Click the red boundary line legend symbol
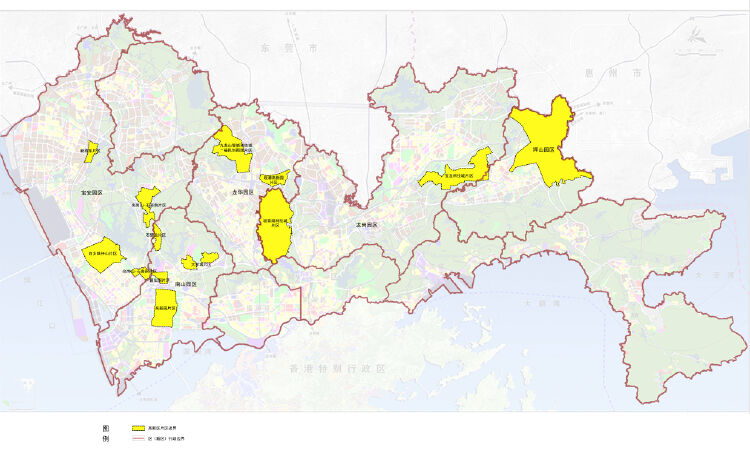 [x=139, y=439]
